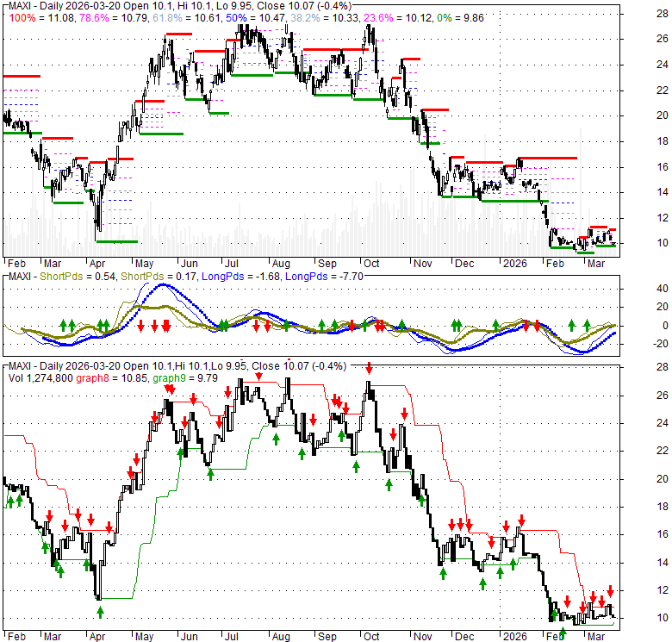Click the 'Nov' month label under bottom chart
The height and width of the screenshot is (642, 672).
point(422,637)
